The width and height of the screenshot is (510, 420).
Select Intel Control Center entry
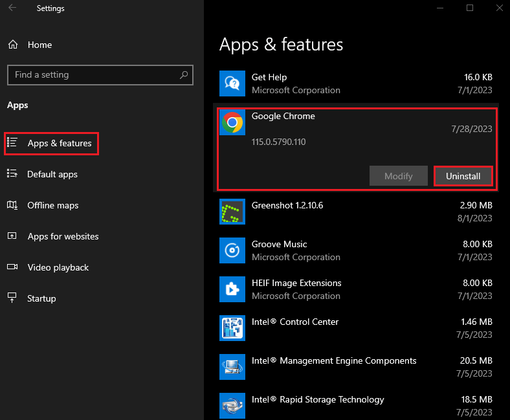(295, 322)
